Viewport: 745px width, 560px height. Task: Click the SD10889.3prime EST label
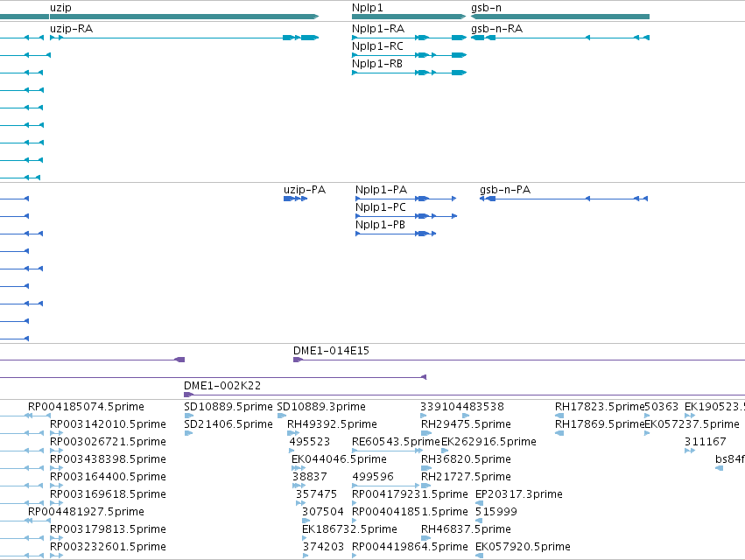pos(321,407)
